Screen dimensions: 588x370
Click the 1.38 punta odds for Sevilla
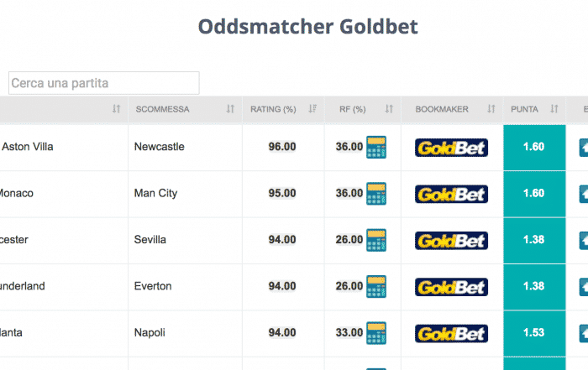point(534,240)
